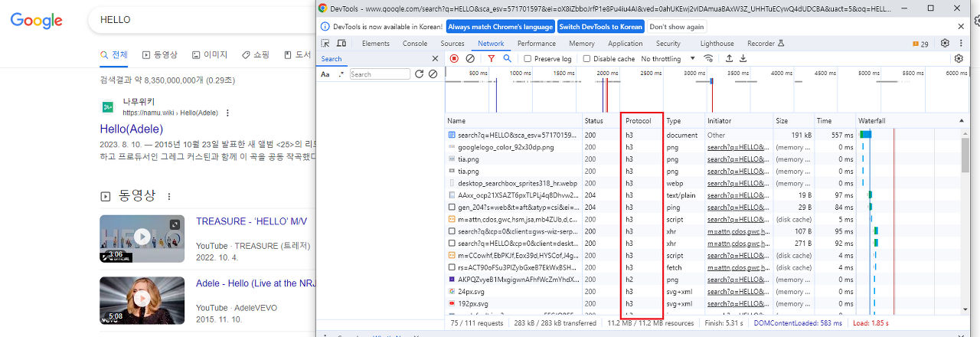Viewport: 980px width, 337px height.
Task: Open the Performance tab
Action: tap(537, 44)
